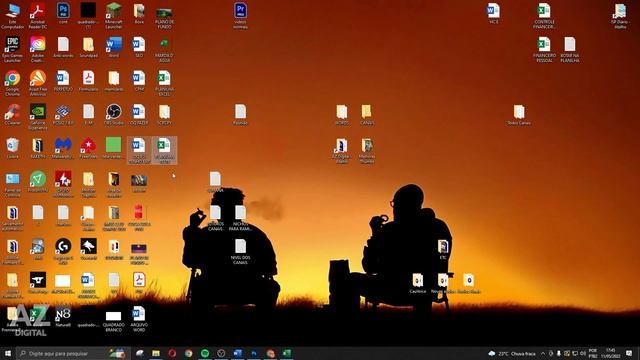The width and height of the screenshot is (640, 360).
Task: Open the Windows Start menu
Action: click(8, 353)
